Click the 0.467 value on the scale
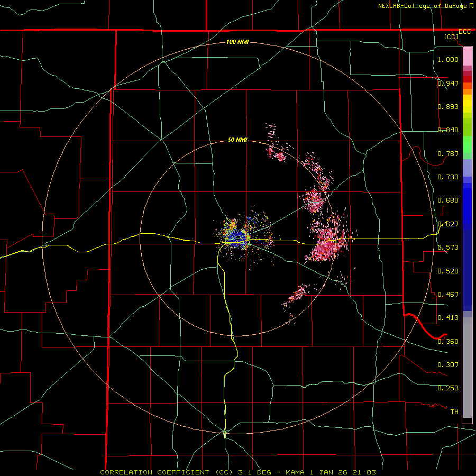This screenshot has width=476, height=476. [x=448, y=294]
